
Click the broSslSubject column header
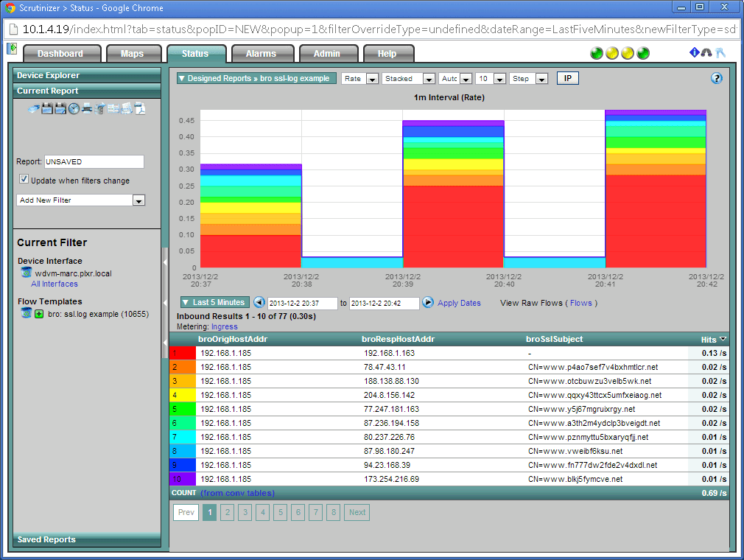pos(554,340)
